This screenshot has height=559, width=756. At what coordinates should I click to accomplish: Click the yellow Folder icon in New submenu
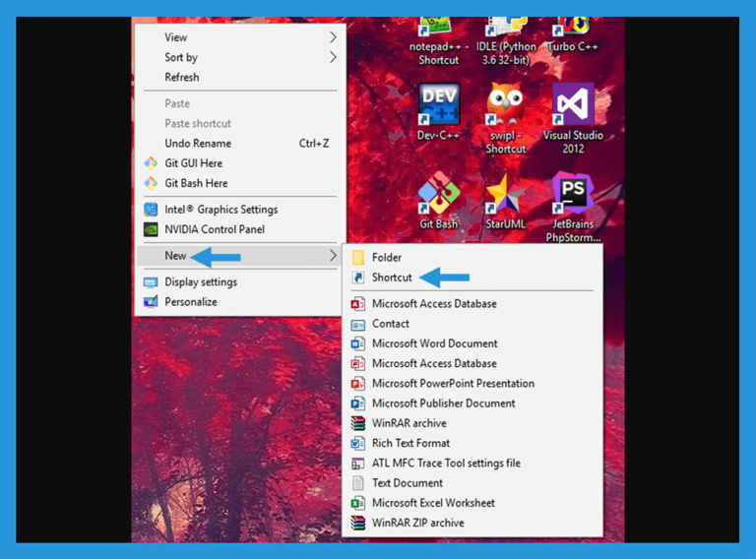click(x=358, y=258)
